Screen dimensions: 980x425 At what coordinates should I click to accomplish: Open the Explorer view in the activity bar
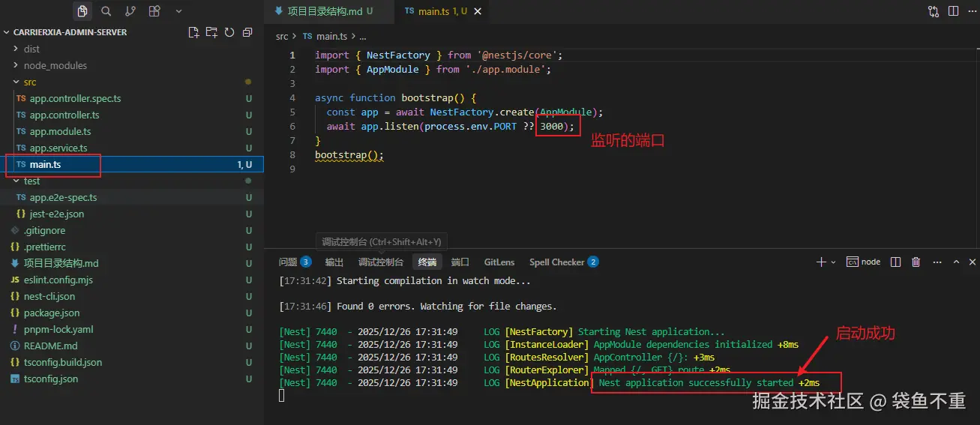pyautogui.click(x=82, y=11)
